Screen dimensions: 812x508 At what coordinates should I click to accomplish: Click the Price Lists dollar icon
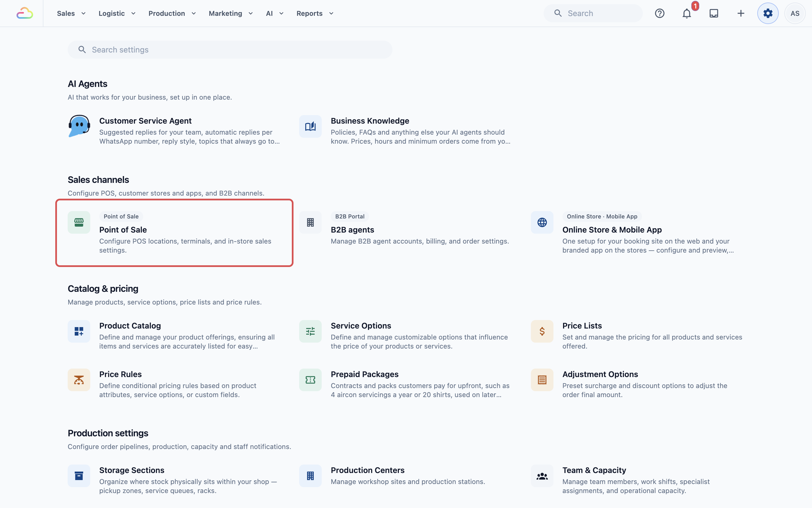pyautogui.click(x=542, y=331)
